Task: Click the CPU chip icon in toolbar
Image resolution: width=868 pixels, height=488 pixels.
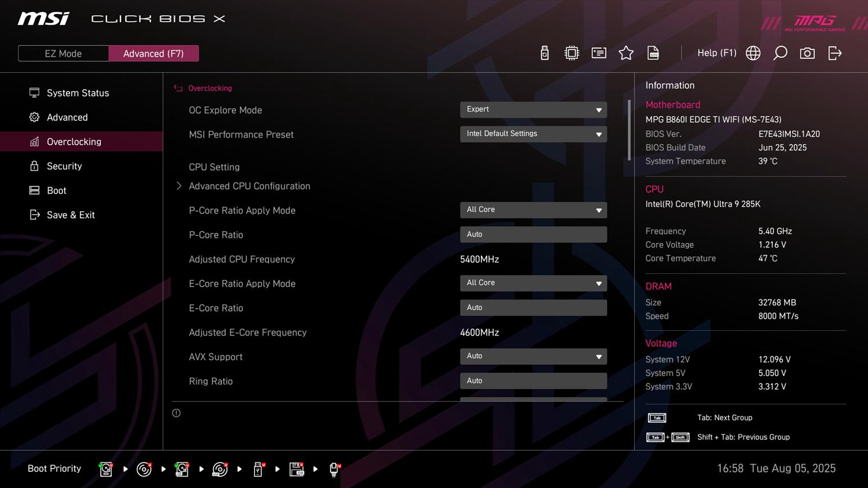Action: pos(572,53)
